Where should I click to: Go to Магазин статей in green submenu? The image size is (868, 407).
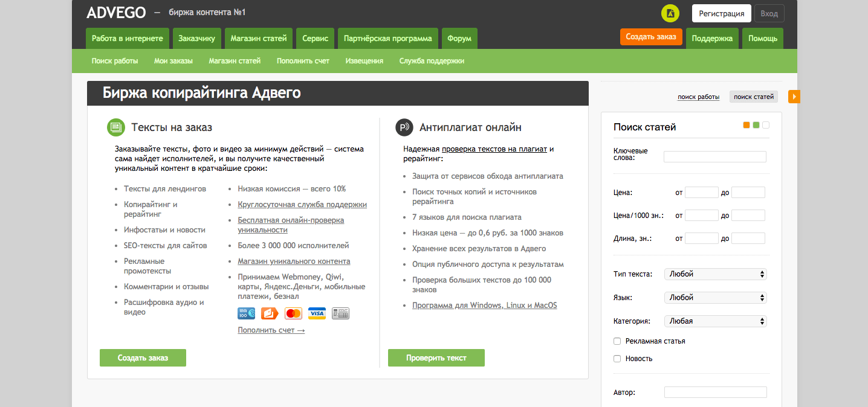pyautogui.click(x=235, y=61)
